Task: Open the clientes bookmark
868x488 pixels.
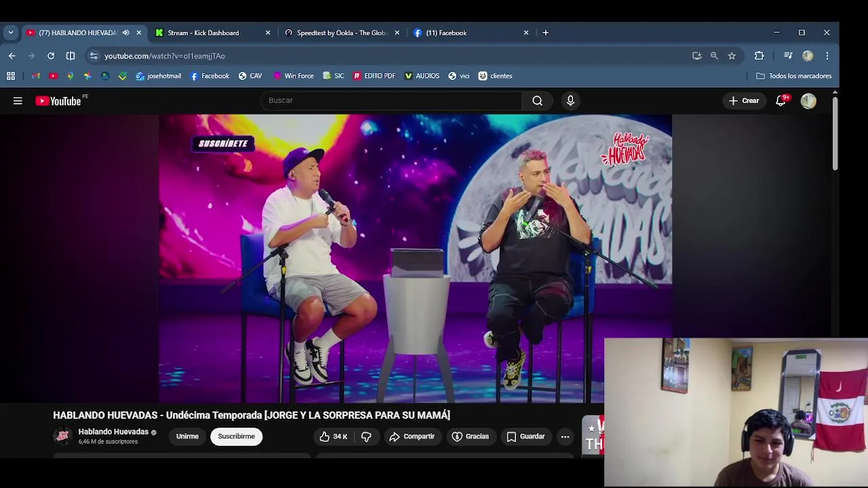Action: (x=495, y=76)
